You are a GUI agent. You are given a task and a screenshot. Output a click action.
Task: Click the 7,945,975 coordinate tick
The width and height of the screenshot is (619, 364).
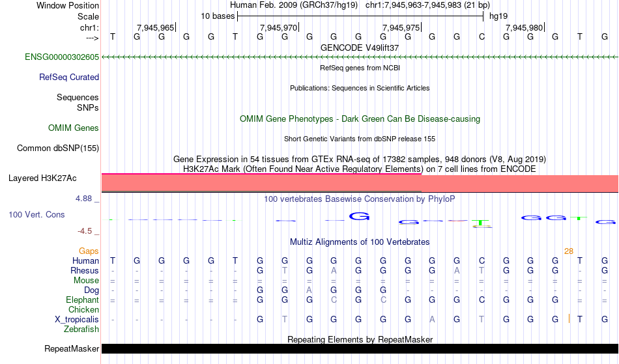tap(401, 27)
